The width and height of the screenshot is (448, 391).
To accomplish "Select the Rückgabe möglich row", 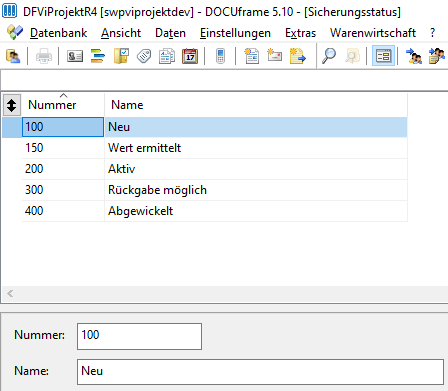I will (x=256, y=190).
